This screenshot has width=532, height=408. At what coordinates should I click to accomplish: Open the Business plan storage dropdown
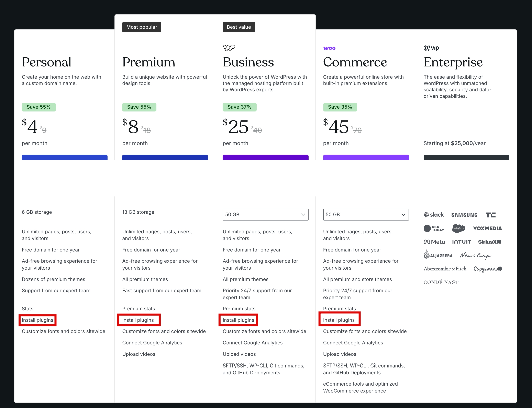click(265, 214)
